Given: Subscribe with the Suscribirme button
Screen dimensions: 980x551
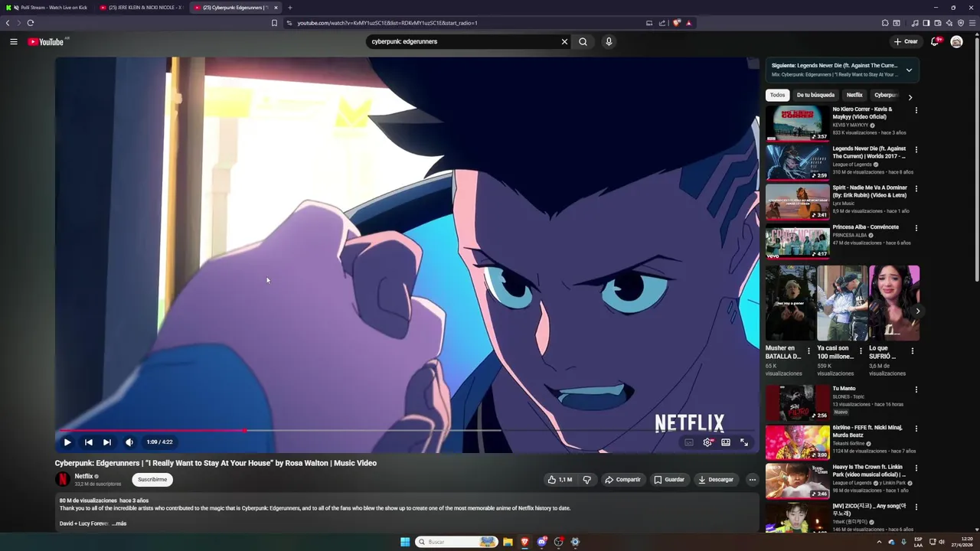Looking at the screenshot, I should coord(152,480).
